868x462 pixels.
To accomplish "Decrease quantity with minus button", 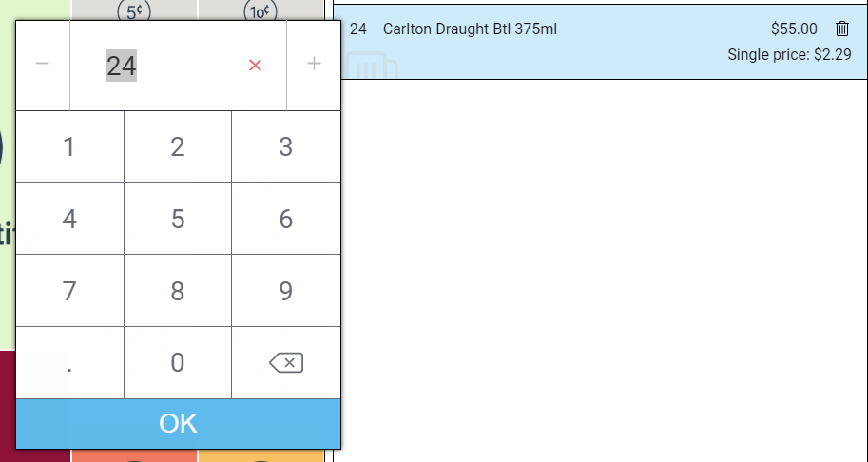I will [x=43, y=65].
